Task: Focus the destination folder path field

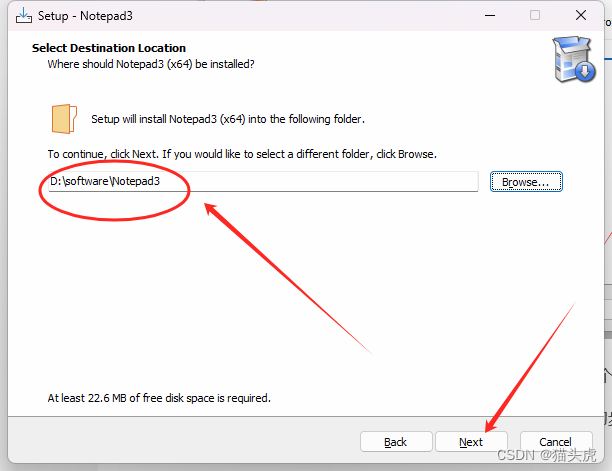Action: [x=263, y=181]
